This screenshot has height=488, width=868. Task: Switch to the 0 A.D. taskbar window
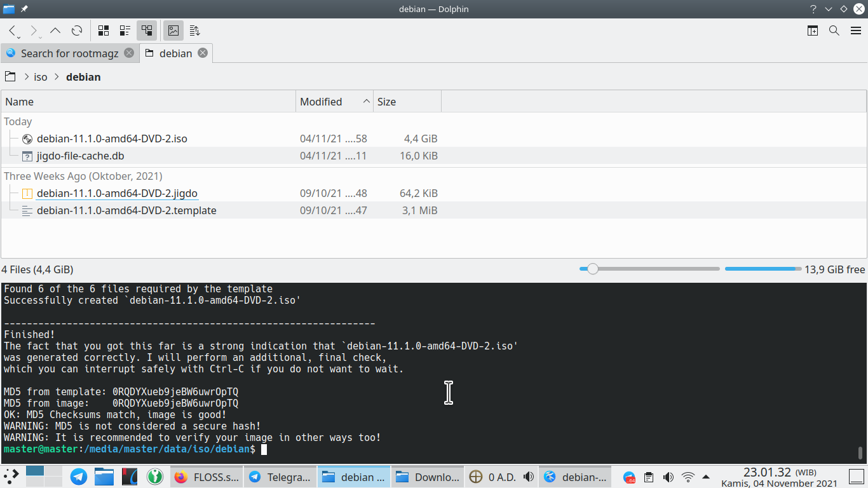click(501, 477)
